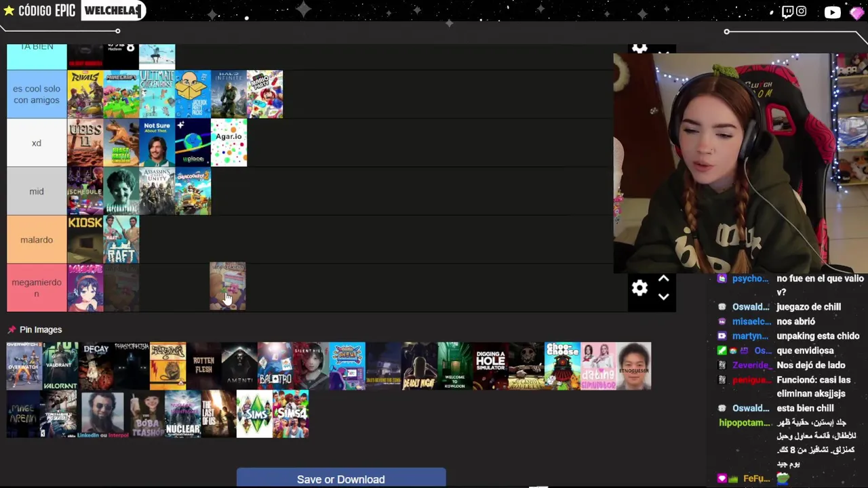Click the Twitch logo in top bar
Viewport: 868px width, 488px height.
[787, 12]
